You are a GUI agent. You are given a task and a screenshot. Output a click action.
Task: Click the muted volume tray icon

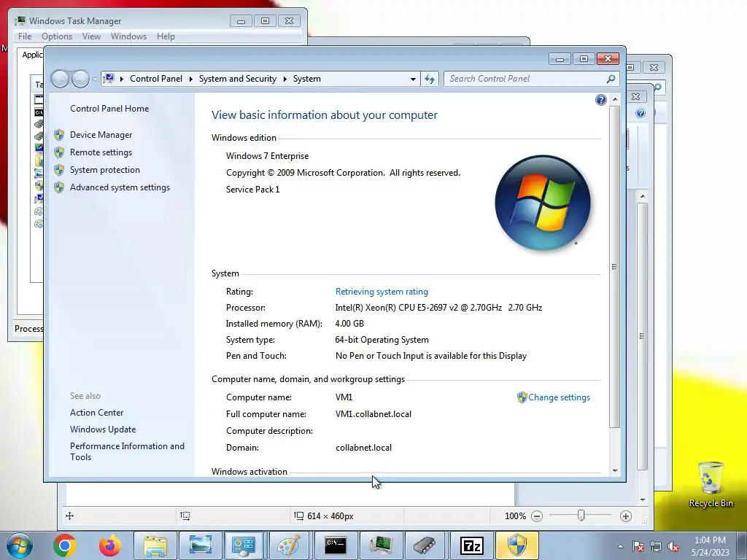click(x=673, y=547)
